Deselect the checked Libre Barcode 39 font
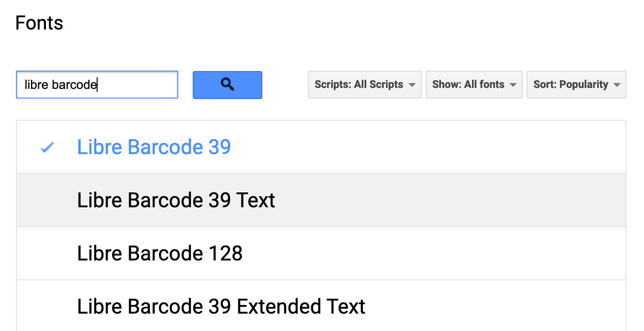644x331 pixels. tap(321, 147)
